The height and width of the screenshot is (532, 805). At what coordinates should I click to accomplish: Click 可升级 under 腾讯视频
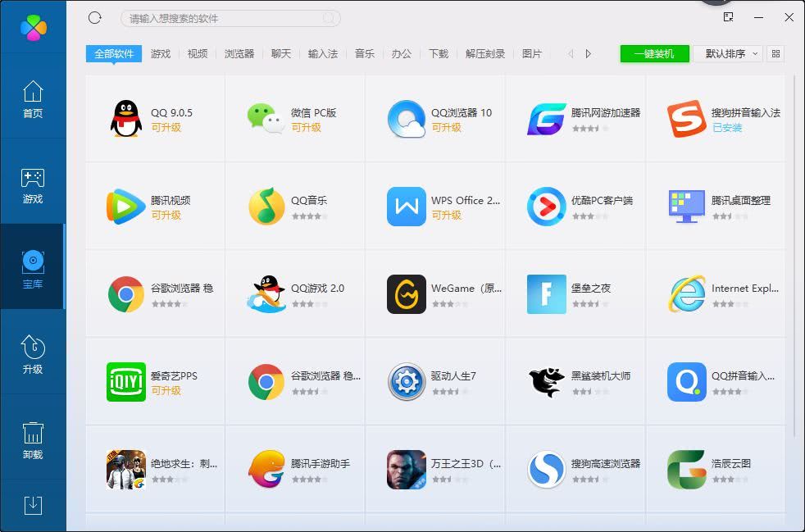[166, 215]
